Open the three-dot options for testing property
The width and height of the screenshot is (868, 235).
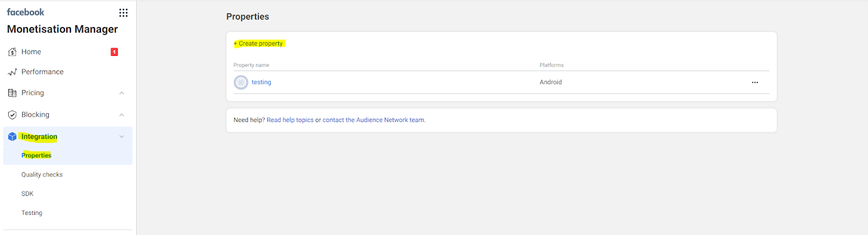[755, 82]
